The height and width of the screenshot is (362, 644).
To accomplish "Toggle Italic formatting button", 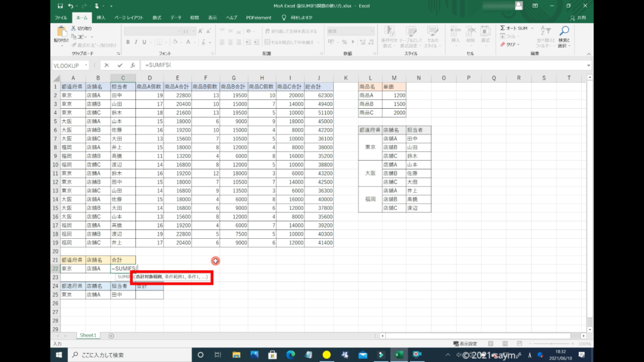I will point(136,42).
